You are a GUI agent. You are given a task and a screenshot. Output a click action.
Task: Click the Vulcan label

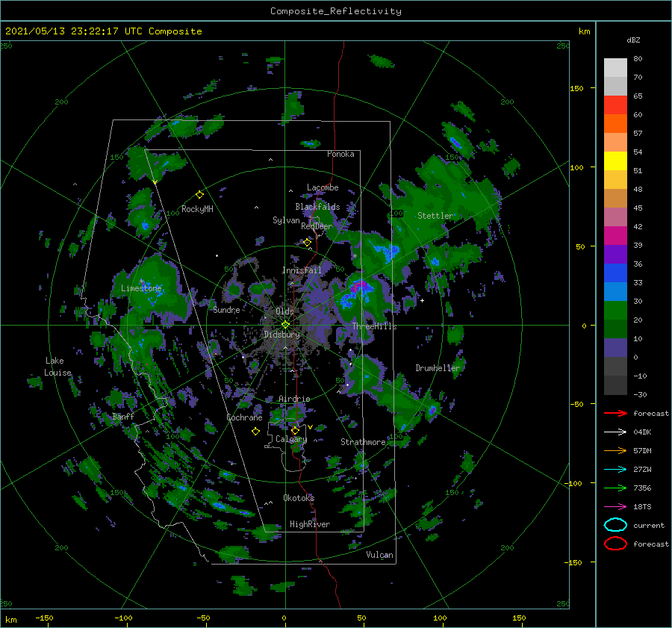point(379,555)
